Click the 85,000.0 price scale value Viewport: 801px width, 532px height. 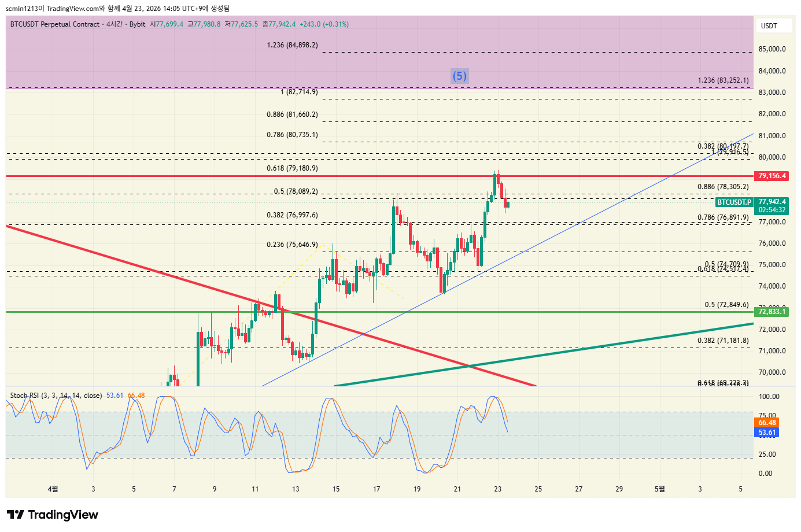click(x=772, y=49)
